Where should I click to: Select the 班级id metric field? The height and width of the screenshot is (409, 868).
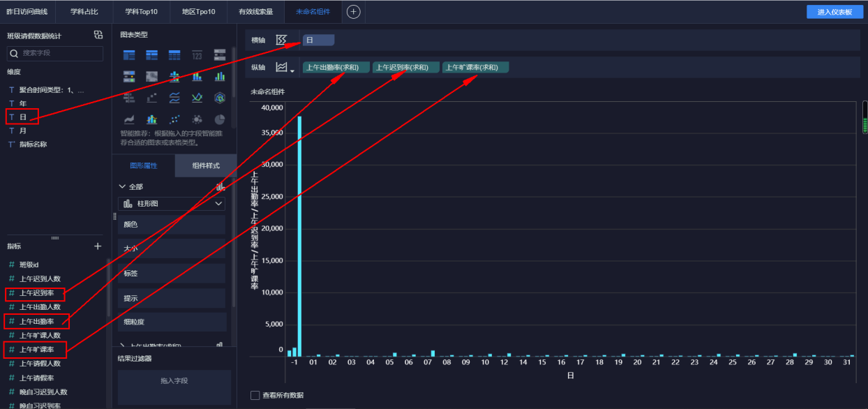click(29, 265)
